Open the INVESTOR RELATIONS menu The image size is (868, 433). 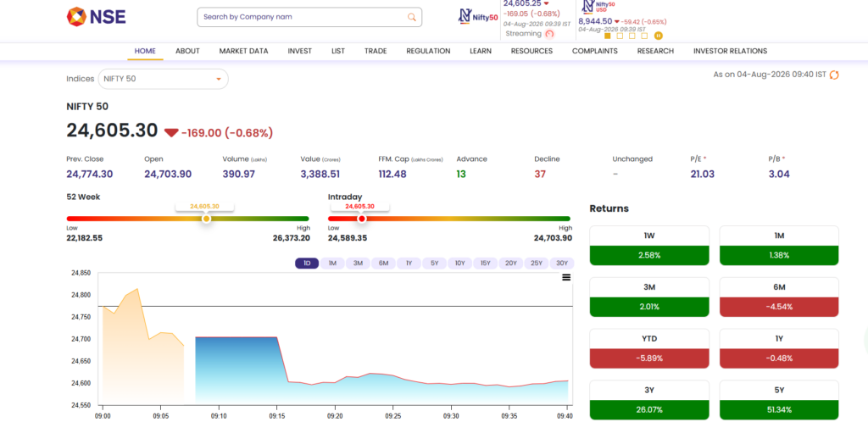coord(730,51)
